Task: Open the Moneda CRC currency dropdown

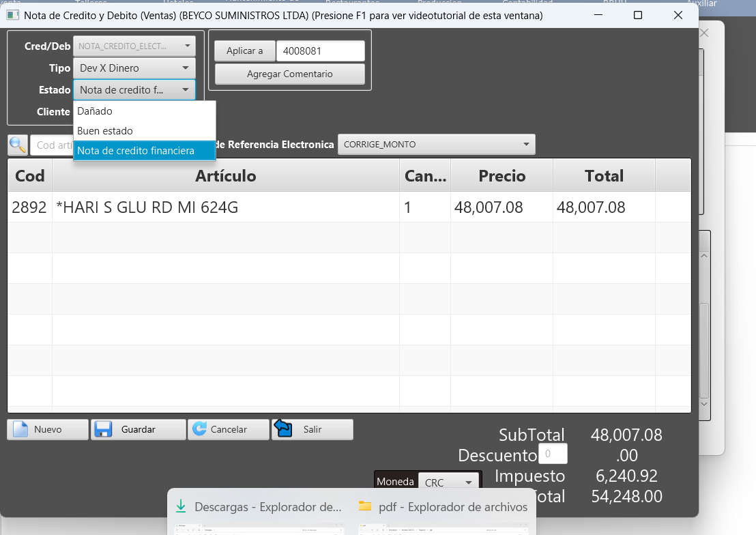Action: (x=449, y=482)
